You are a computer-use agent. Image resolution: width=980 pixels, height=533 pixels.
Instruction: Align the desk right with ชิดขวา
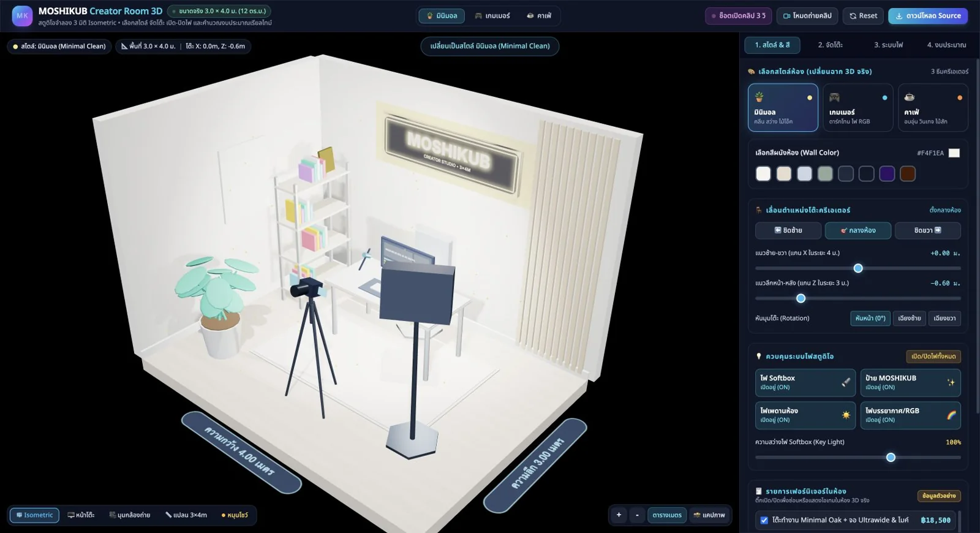point(927,230)
